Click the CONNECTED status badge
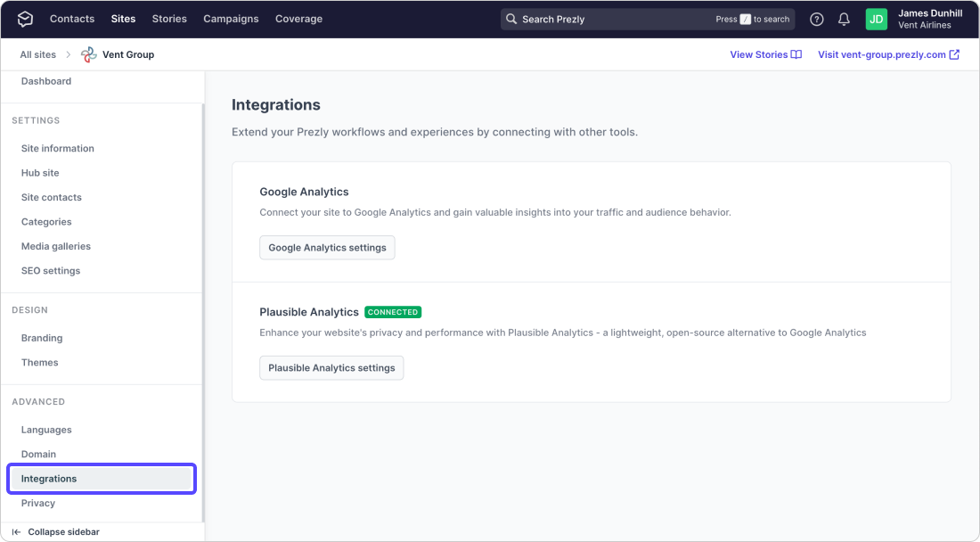The image size is (980, 542). [x=393, y=312]
